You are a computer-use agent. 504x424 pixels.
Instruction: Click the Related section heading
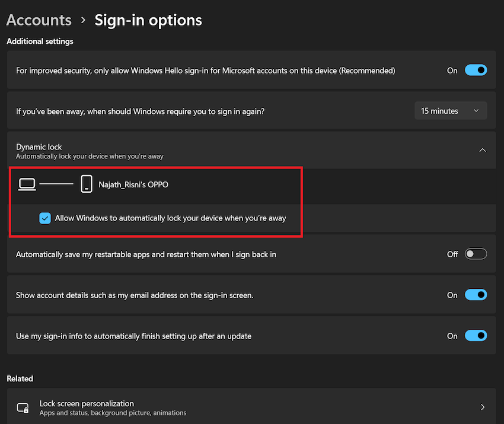pyautogui.click(x=20, y=378)
